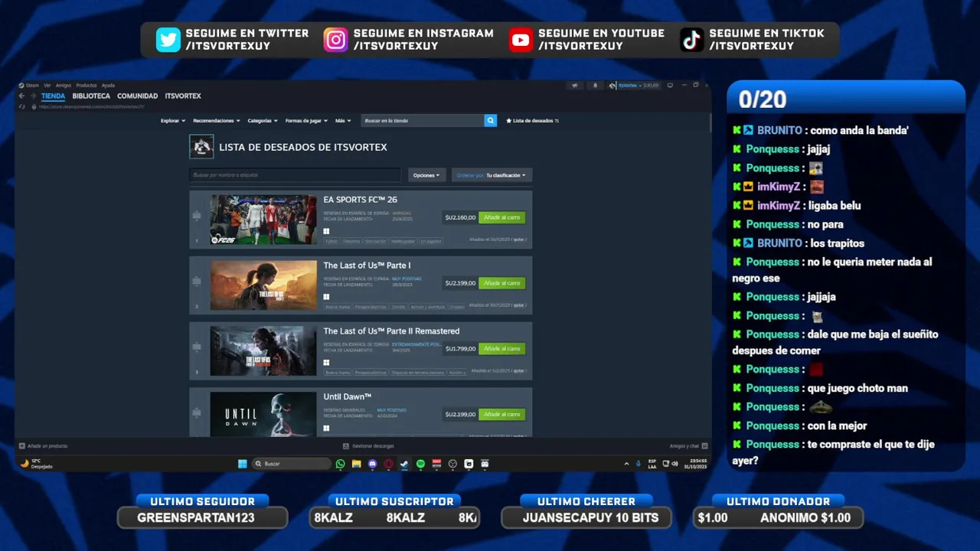Click drag handle of Parte II Remastered row
This screenshot has height=551, width=980.
pyautogui.click(x=197, y=347)
